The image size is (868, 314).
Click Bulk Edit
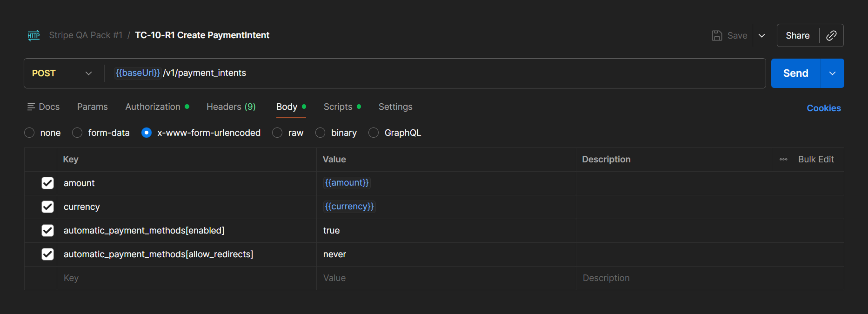816,160
